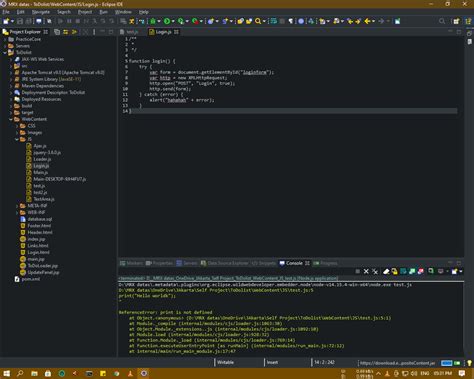Open the Open Console dropdown arrow

tap(461, 272)
